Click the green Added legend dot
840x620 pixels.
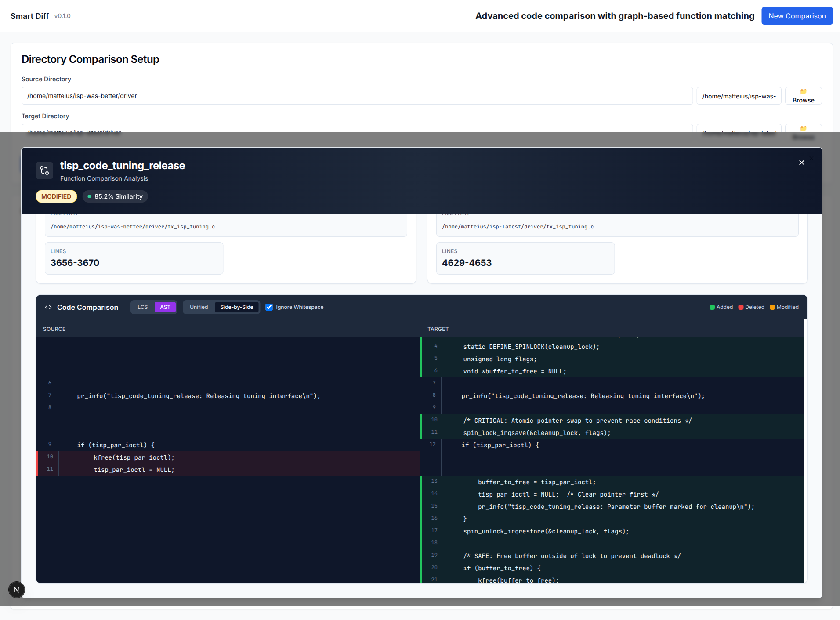[712, 307]
